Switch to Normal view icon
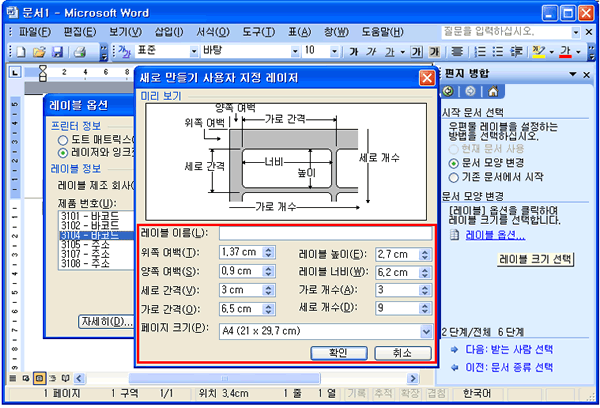The height and width of the screenshot is (408, 600). [13, 379]
